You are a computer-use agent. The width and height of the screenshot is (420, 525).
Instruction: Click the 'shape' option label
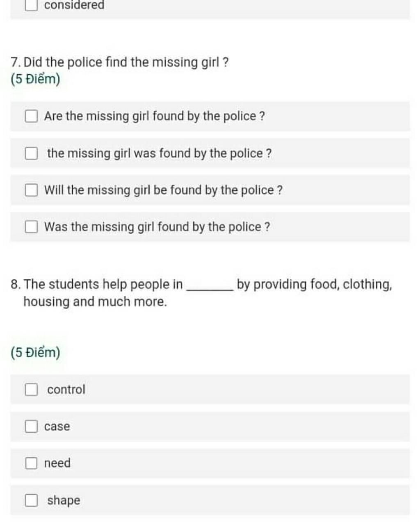click(x=64, y=500)
